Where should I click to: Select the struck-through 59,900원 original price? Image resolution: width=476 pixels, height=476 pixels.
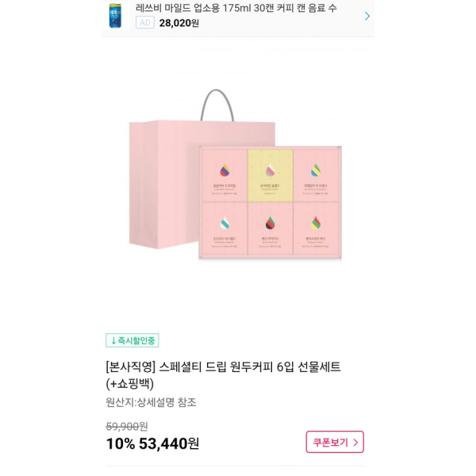tap(127, 427)
